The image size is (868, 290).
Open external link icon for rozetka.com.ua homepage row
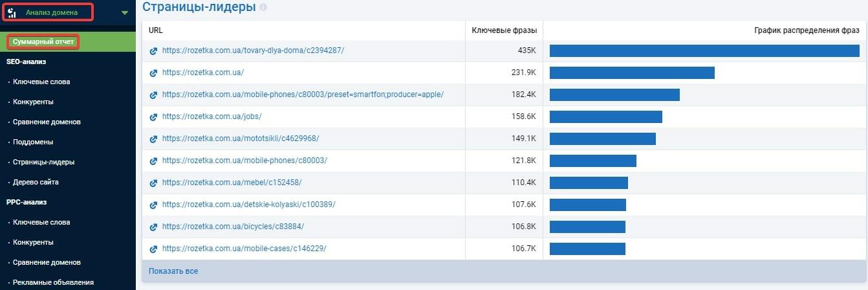coord(153,72)
